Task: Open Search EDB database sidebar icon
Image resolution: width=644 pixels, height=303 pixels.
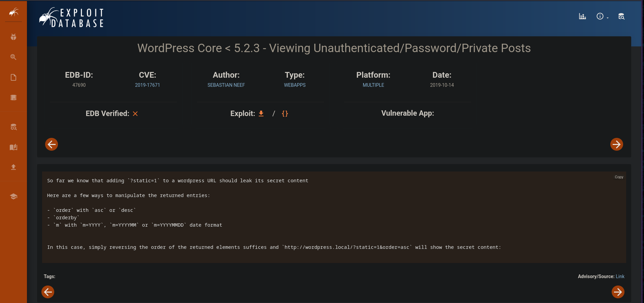Action: pyautogui.click(x=13, y=127)
